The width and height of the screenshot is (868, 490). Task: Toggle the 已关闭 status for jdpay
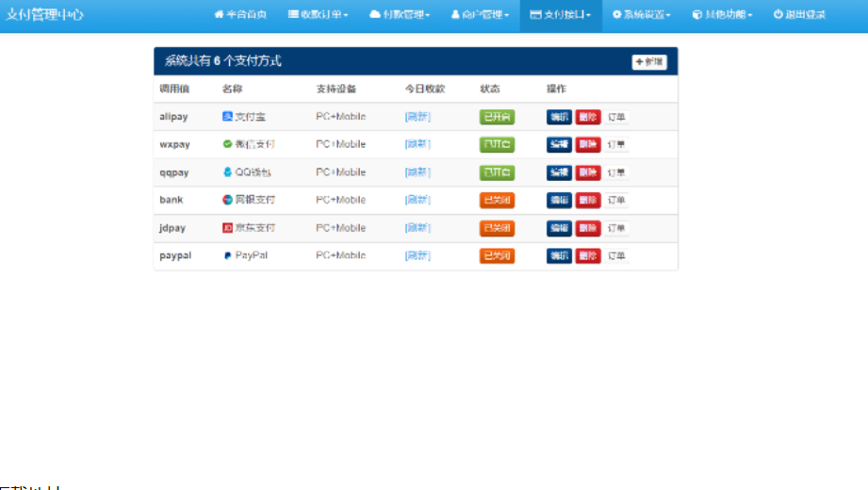pyautogui.click(x=497, y=228)
